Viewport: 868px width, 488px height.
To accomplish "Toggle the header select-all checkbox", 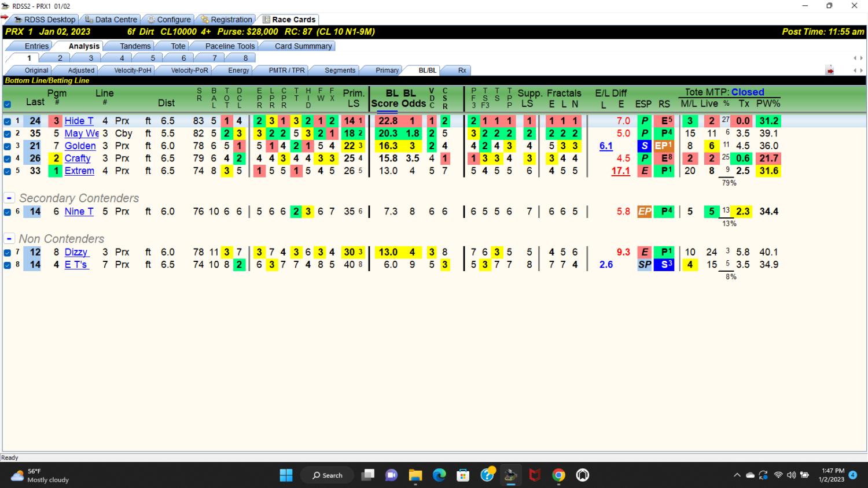I will click(8, 105).
